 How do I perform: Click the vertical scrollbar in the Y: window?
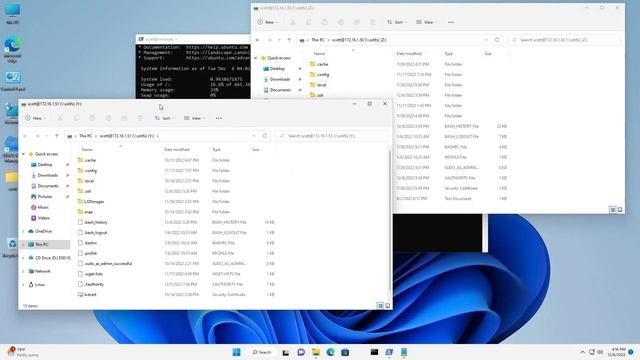click(x=389, y=220)
